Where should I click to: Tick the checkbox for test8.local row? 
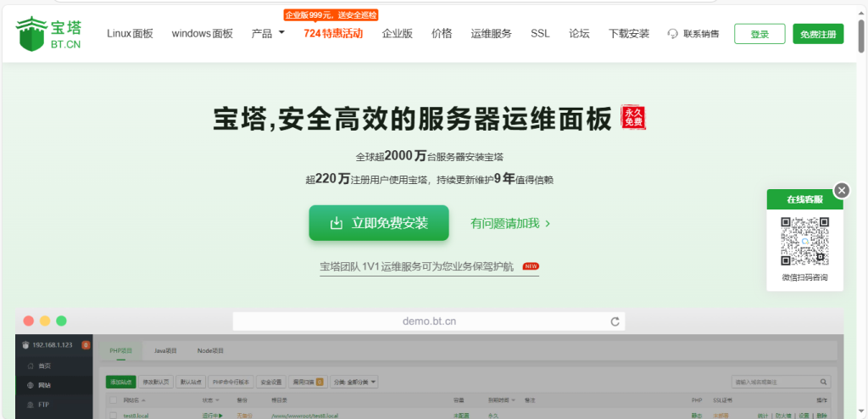pos(113,415)
